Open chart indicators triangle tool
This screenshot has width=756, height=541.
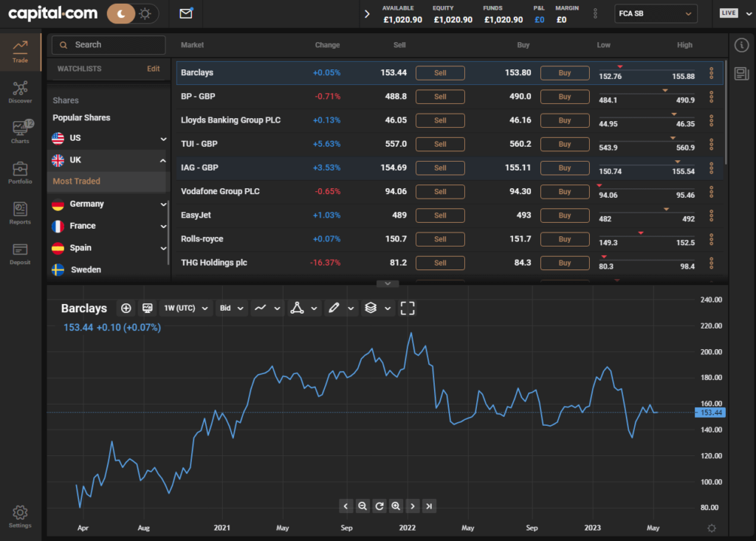click(x=303, y=308)
